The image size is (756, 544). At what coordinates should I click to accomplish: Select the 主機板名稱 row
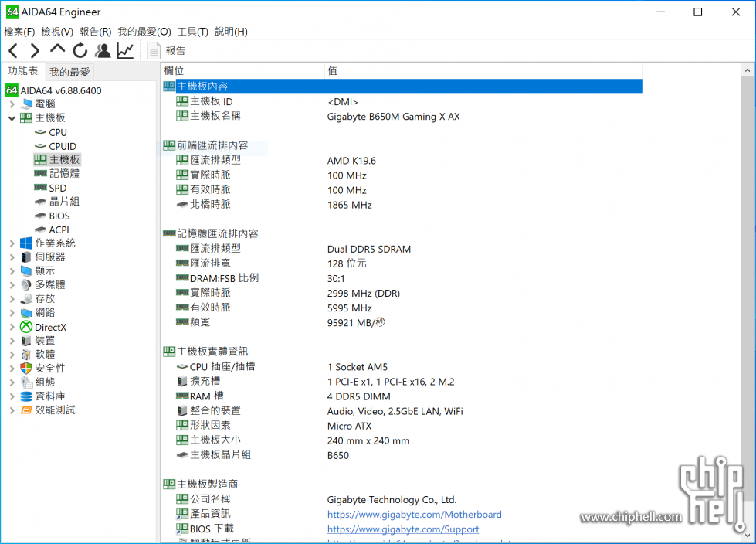(402, 116)
